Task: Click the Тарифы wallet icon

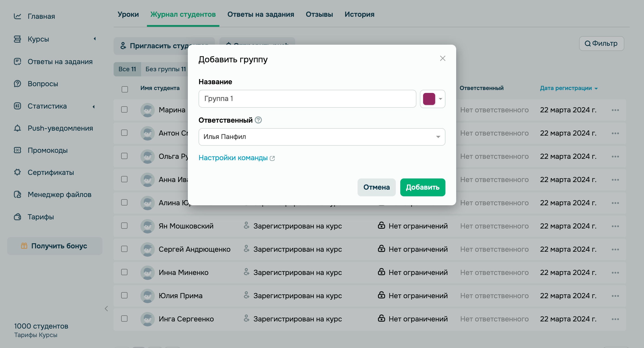Action: coord(17,217)
